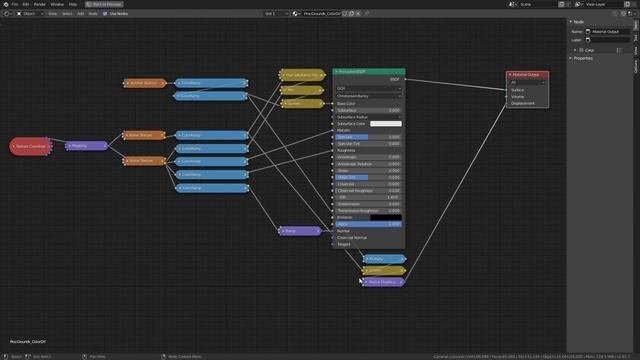The image size is (640, 360).
Task: Click the Select mouse icon in status bar
Action: click(6, 356)
